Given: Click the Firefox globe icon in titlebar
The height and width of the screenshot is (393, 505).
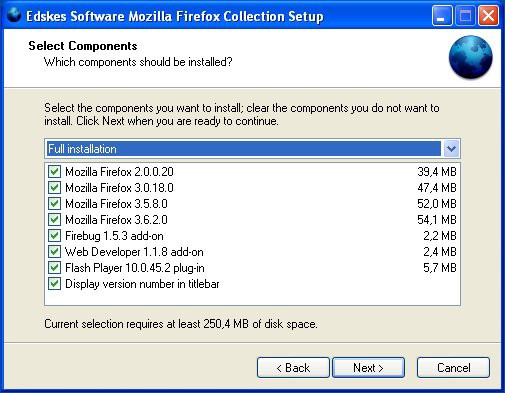Looking at the screenshot, I should coord(14,15).
